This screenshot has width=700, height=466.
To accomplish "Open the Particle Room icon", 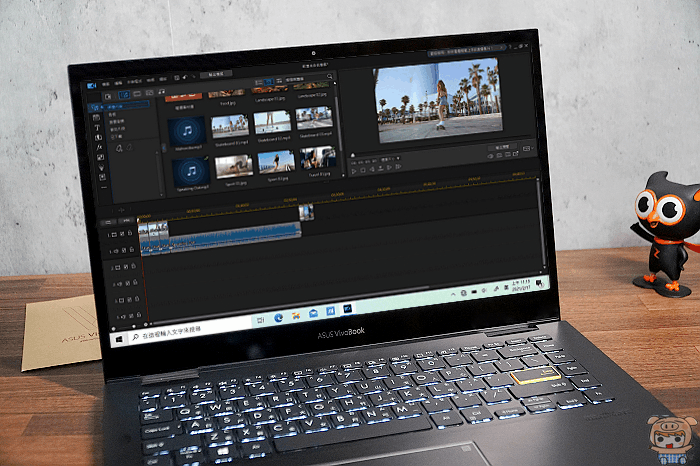I will point(101,167).
